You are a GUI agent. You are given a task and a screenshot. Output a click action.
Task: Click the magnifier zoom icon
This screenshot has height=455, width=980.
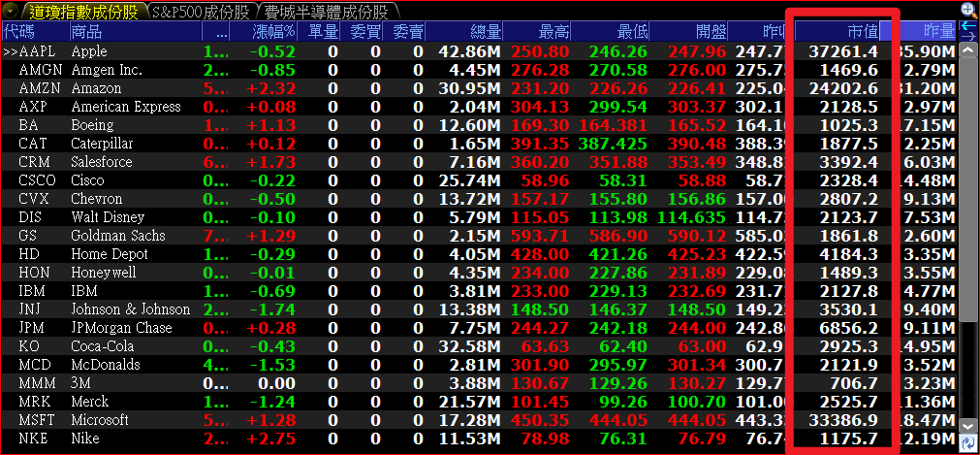tap(968, 10)
